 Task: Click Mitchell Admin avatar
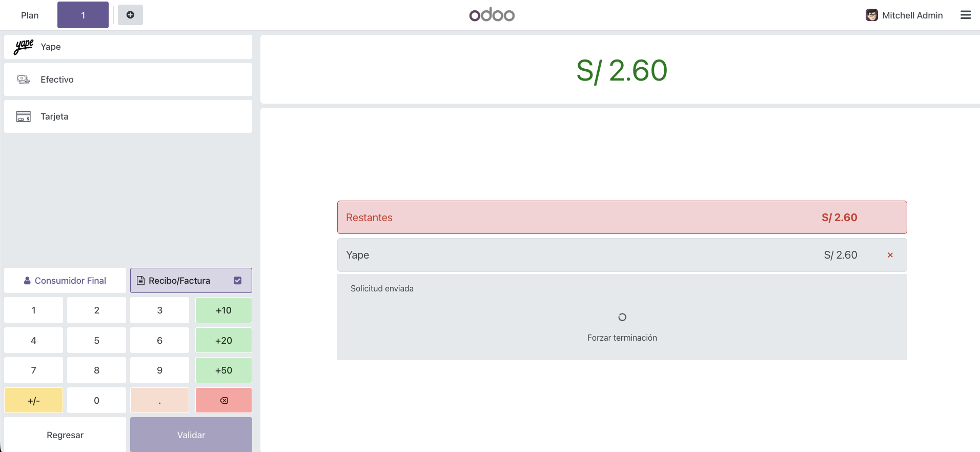click(872, 15)
